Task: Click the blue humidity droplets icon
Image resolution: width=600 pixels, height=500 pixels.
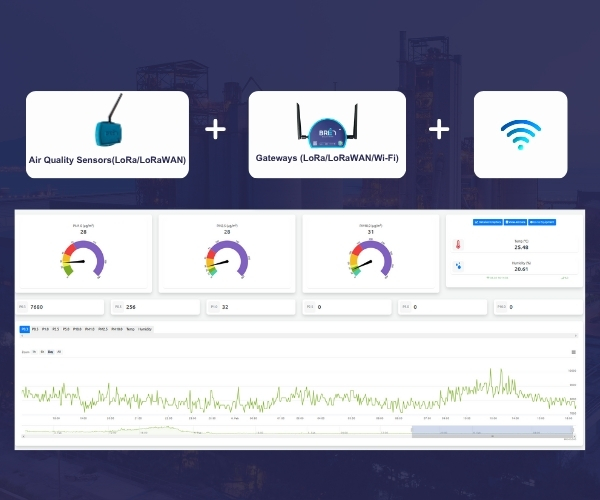Action: point(458,266)
